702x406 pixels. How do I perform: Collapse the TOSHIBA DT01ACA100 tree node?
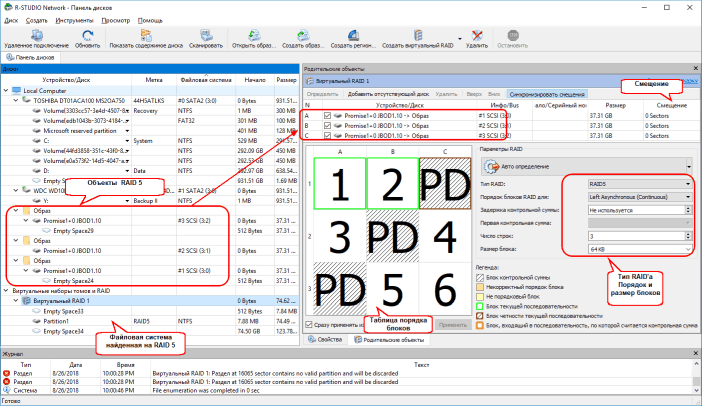point(16,101)
